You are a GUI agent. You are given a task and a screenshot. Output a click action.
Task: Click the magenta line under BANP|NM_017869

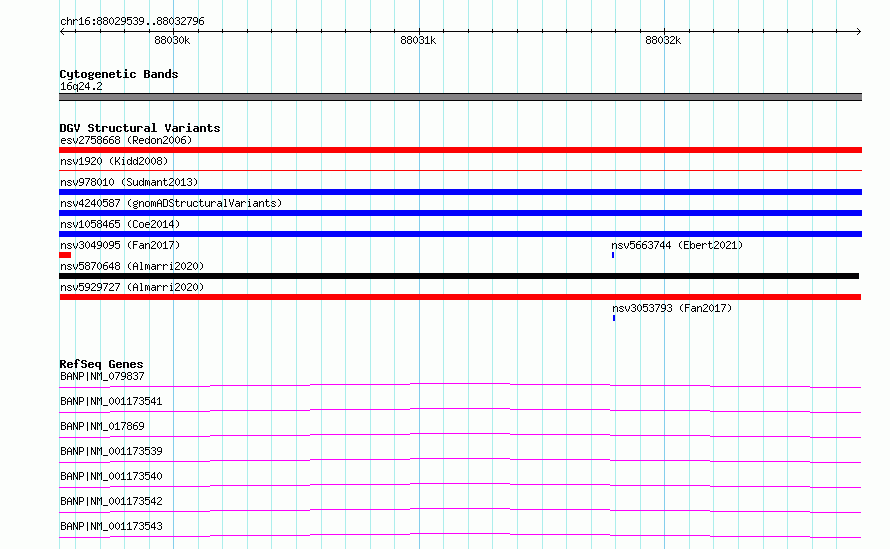coord(460,435)
